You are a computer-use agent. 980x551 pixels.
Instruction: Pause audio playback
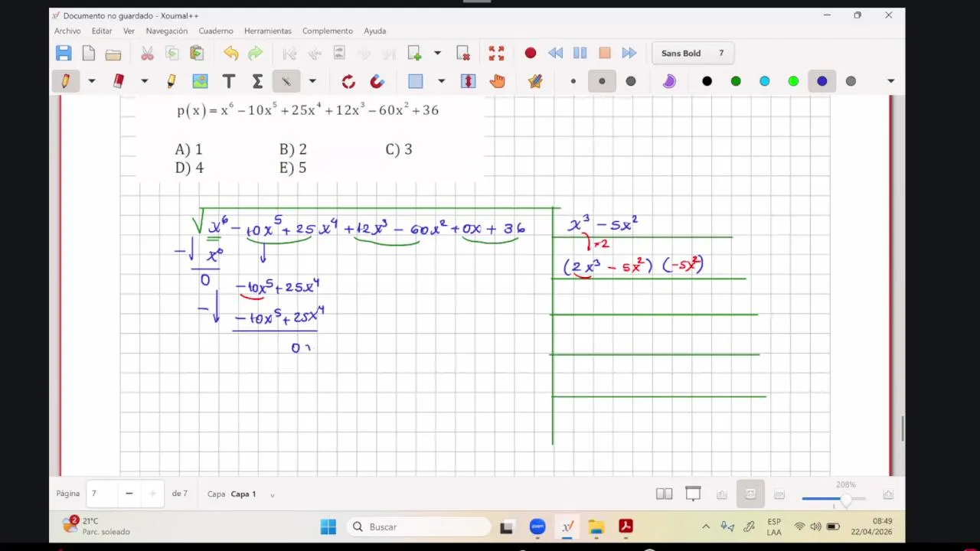[x=580, y=53]
